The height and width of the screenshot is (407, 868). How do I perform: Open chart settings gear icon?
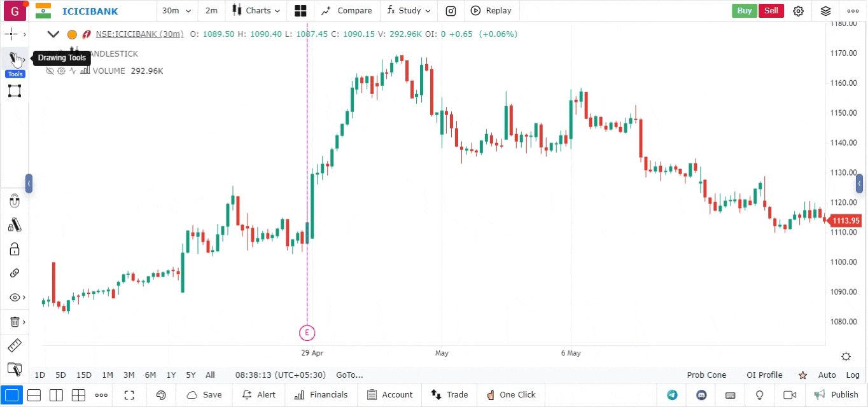click(798, 11)
